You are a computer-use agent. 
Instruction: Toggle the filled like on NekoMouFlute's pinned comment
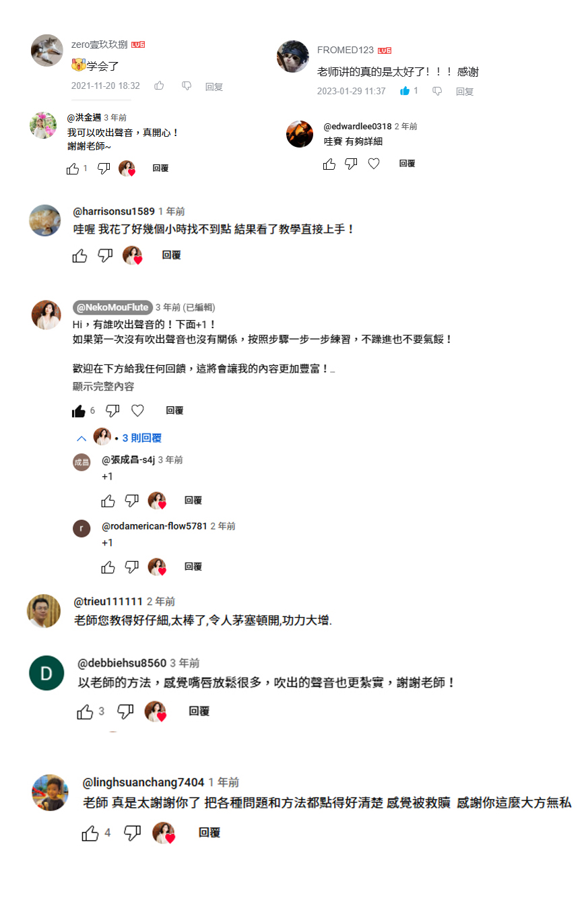(x=79, y=411)
